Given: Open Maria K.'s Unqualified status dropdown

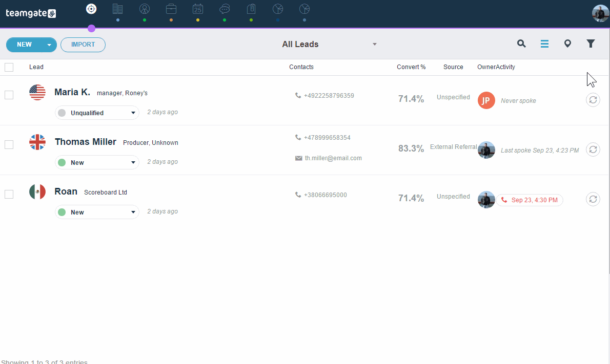Looking at the screenshot, I should pos(97,113).
